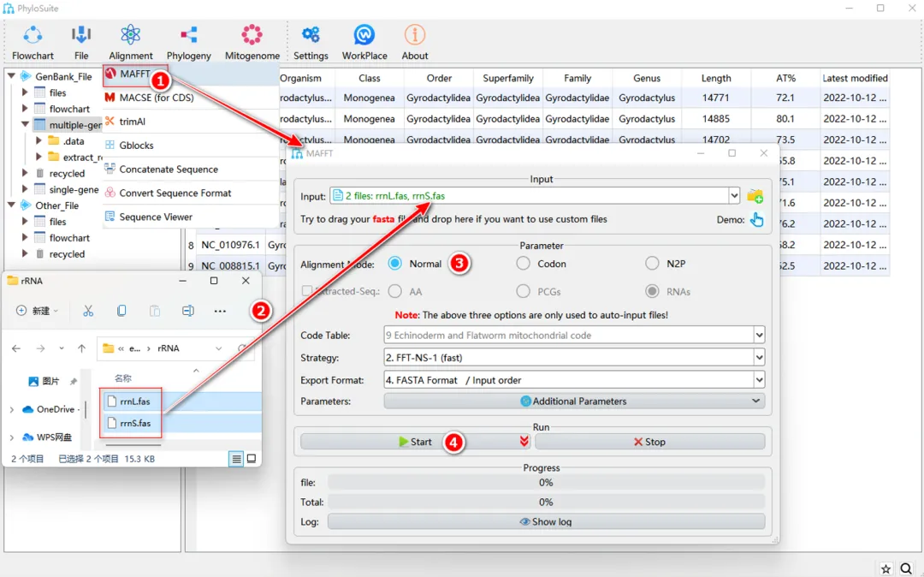Click the Stop button
The image size is (924, 577).
point(649,442)
